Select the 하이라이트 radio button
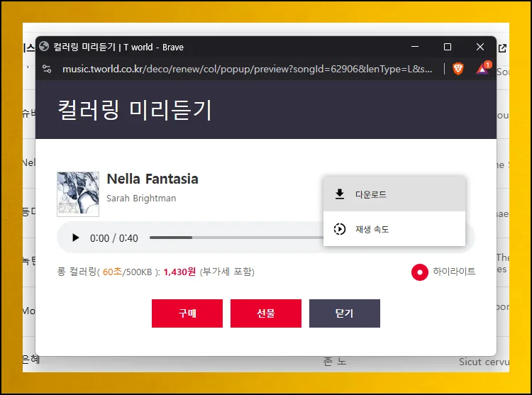Viewport: 532px width, 395px height. pyautogui.click(x=420, y=272)
